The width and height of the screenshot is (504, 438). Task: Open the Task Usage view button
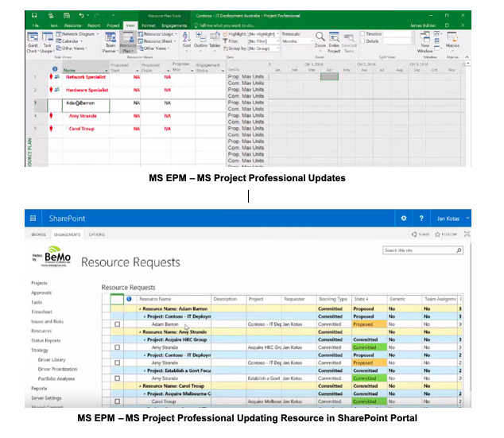pyautogui.click(x=47, y=42)
